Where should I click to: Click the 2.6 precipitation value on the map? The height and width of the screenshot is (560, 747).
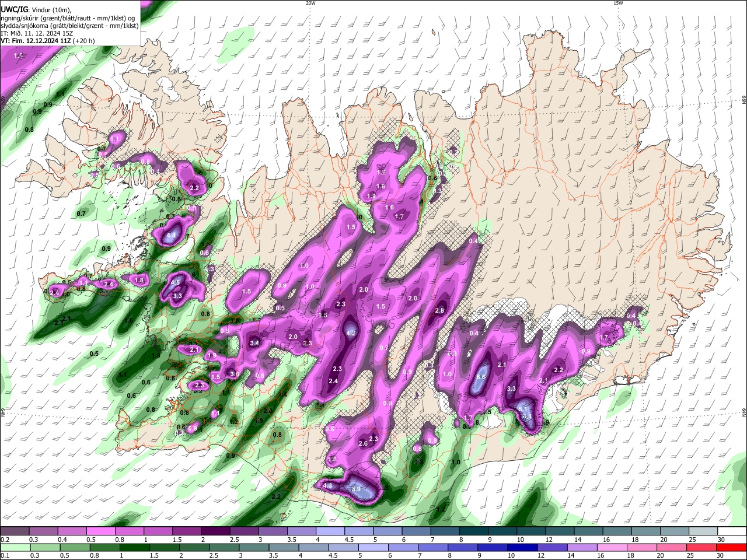(x=363, y=443)
